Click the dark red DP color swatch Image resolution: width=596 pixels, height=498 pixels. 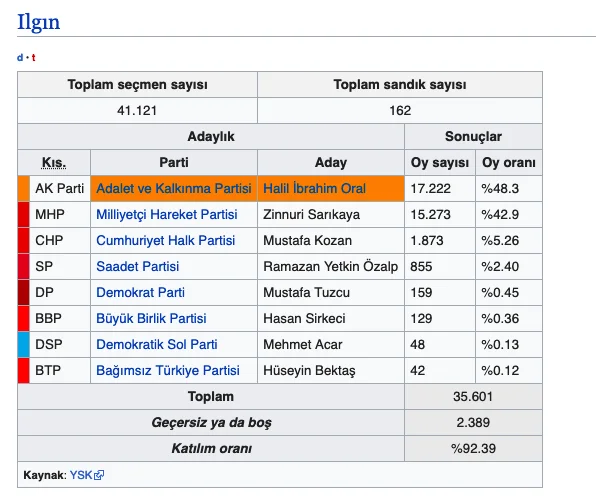24,292
